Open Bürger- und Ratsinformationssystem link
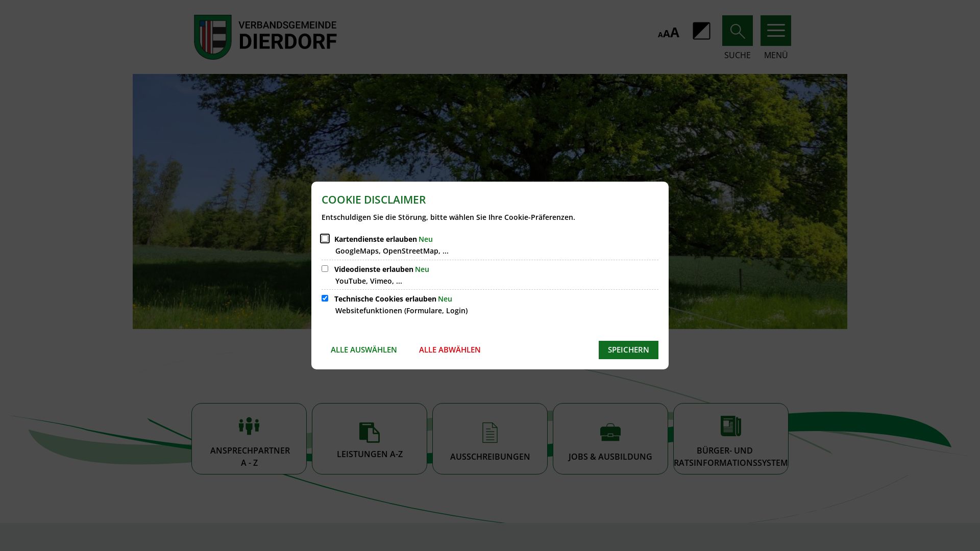 click(731, 439)
